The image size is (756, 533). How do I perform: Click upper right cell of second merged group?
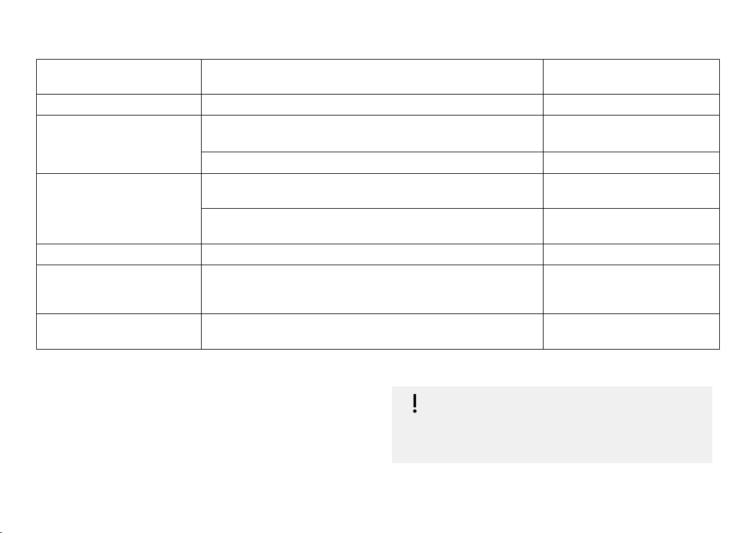click(631, 191)
